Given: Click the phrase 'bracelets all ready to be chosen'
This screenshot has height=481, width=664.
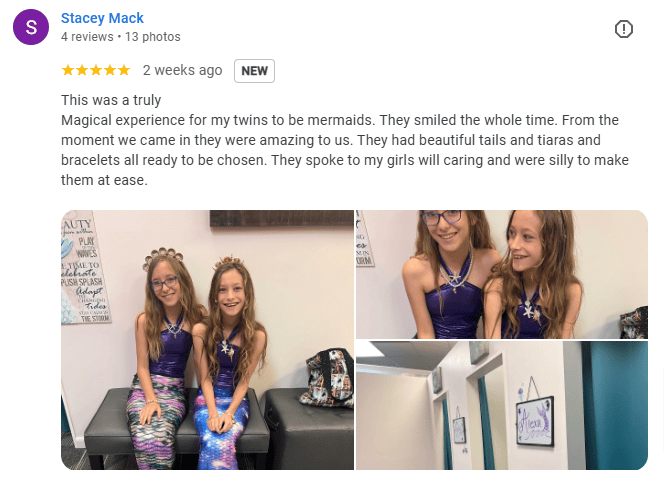Looking at the screenshot, I should coord(164,160).
